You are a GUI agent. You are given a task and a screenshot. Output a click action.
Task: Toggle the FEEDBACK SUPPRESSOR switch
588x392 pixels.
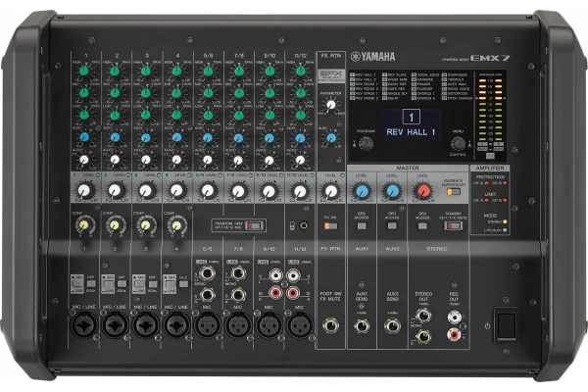[x=454, y=192]
